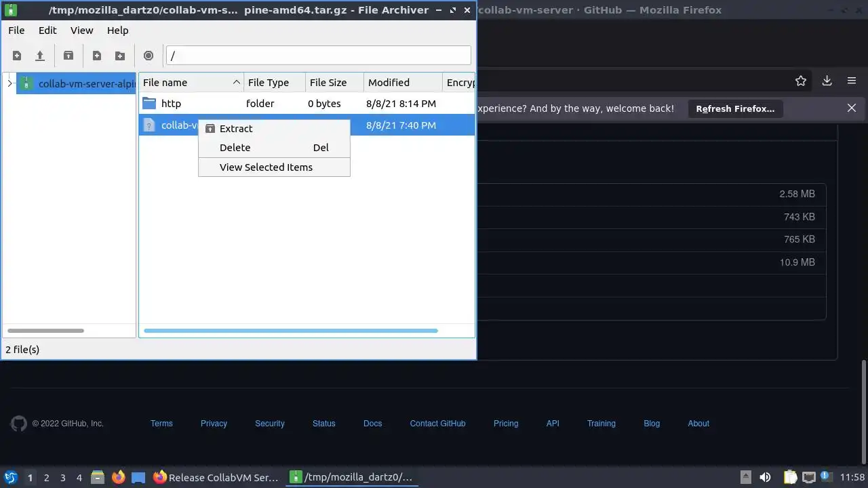Viewport: 868px width, 488px height.
Task: Click the Refresh Firefox… button
Action: (x=735, y=108)
